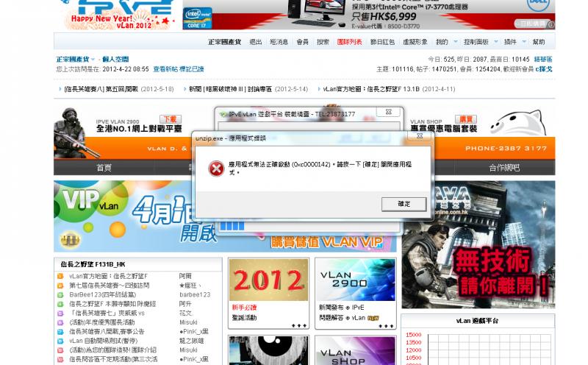Screen dimensions: 588x365
Task: Click the three dots under 聖誕活動 card
Action: point(299,325)
